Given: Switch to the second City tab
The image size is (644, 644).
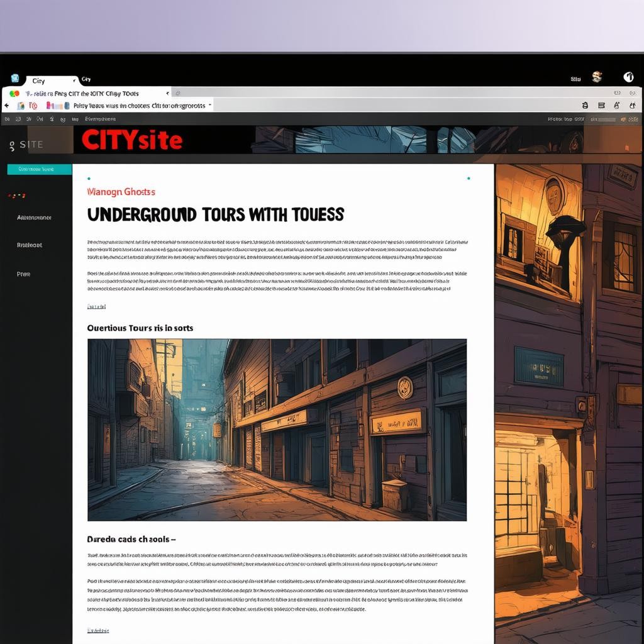Looking at the screenshot, I should tap(86, 80).
